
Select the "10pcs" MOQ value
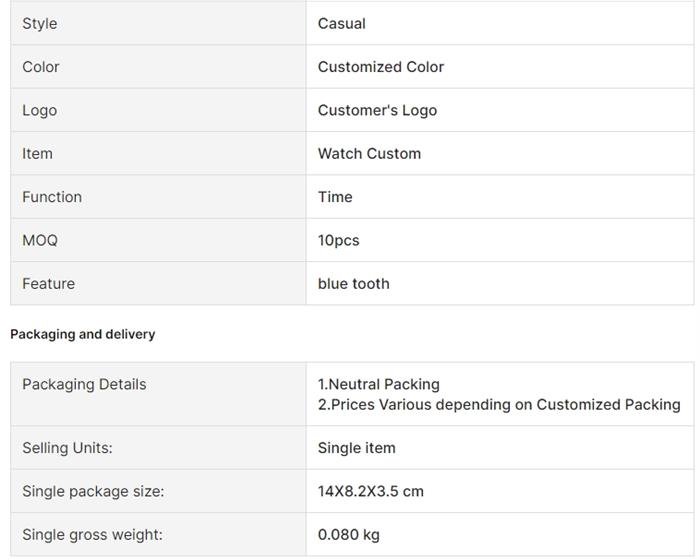point(338,240)
